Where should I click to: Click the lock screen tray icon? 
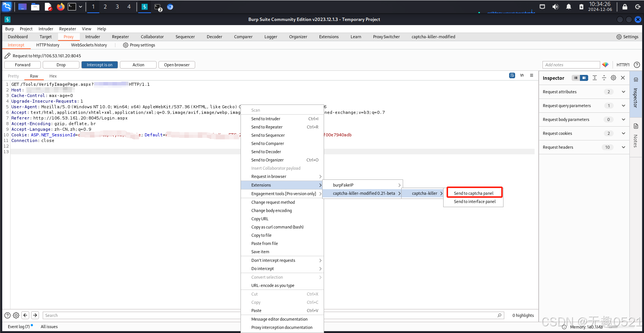[625, 7]
